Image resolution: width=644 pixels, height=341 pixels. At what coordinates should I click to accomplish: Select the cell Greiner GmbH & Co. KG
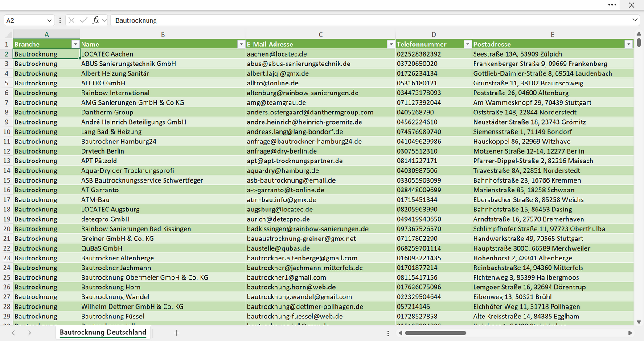click(x=163, y=239)
